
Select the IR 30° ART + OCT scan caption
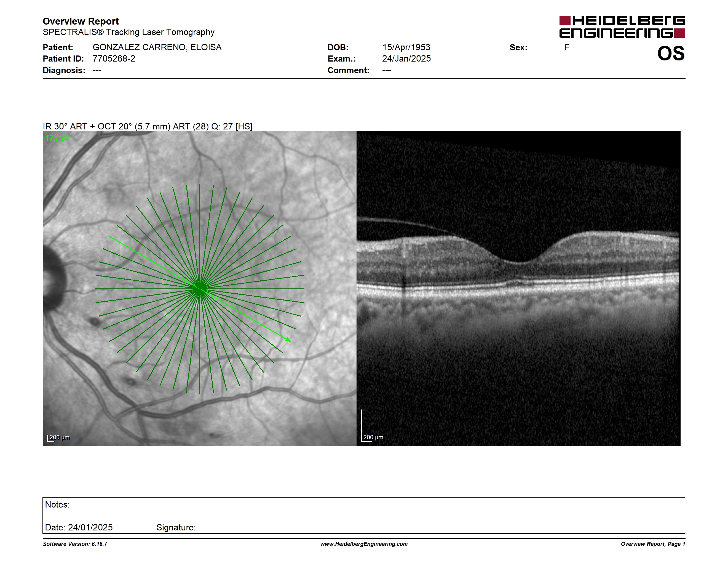click(x=147, y=126)
